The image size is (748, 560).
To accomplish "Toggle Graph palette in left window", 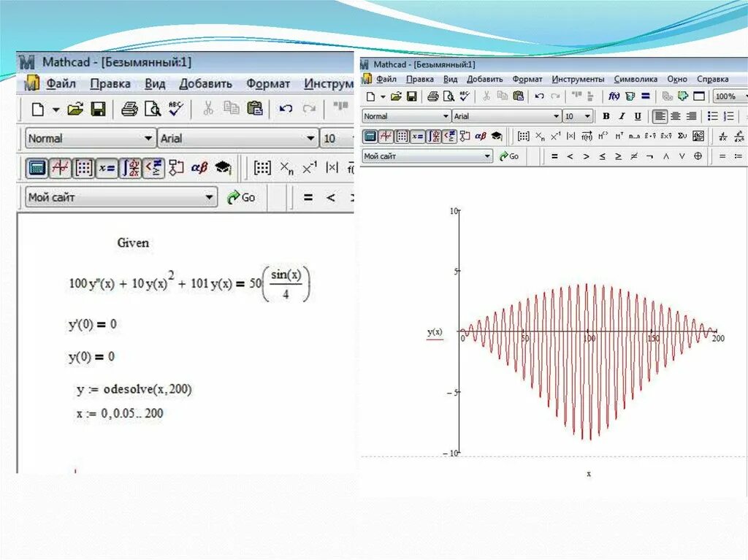I will point(60,168).
